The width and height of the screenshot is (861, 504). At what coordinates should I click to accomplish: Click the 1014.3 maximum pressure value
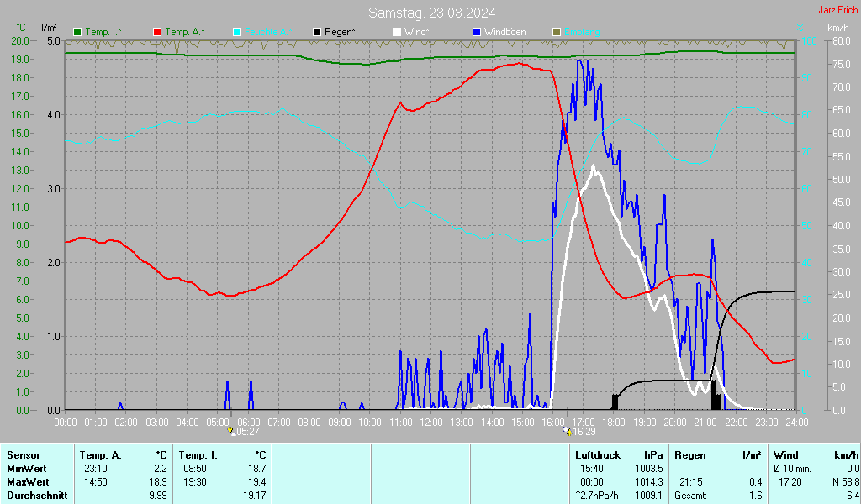point(649,482)
